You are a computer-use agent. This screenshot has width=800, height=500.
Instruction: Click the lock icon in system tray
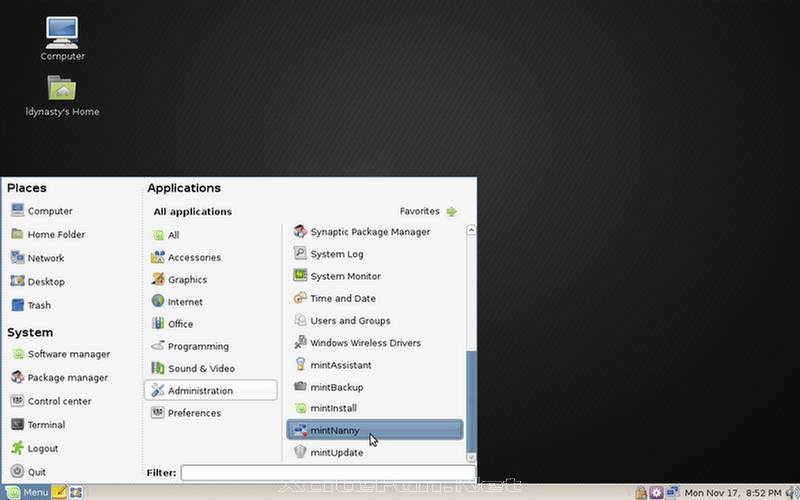641,492
